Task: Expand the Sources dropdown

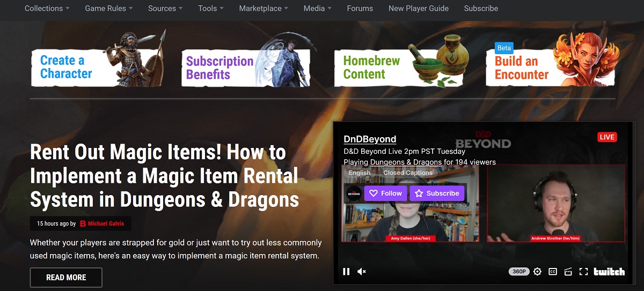Action: (x=165, y=8)
